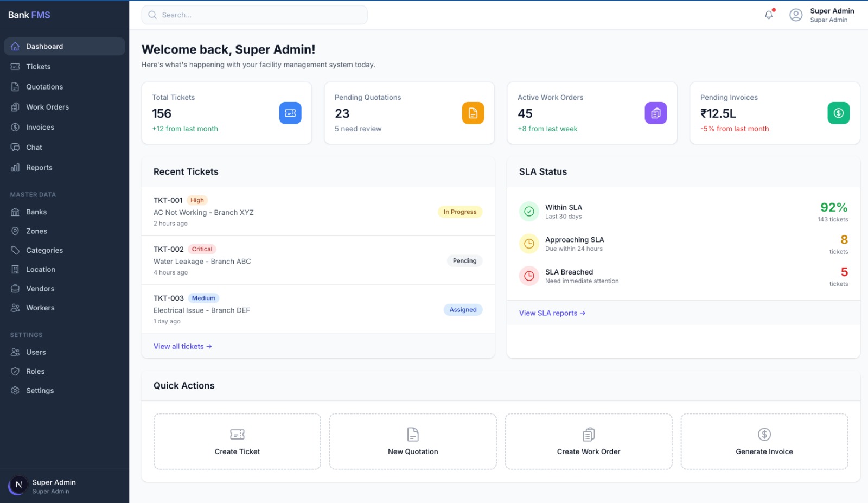Open the Banks master data page
The width and height of the screenshot is (868, 503).
click(x=36, y=212)
